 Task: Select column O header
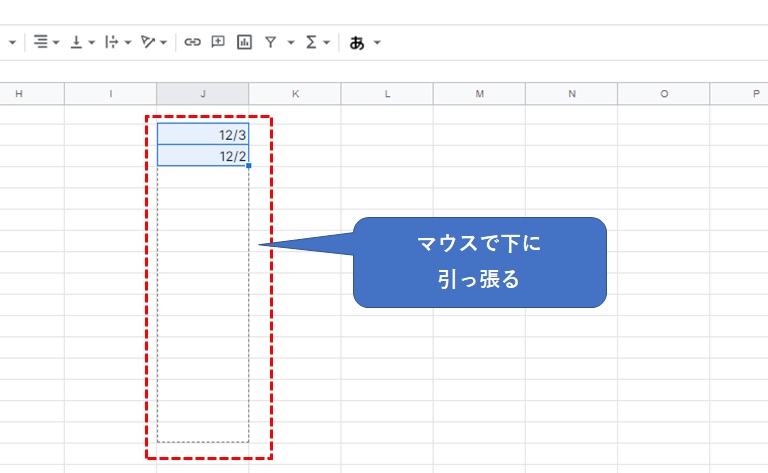click(664, 94)
